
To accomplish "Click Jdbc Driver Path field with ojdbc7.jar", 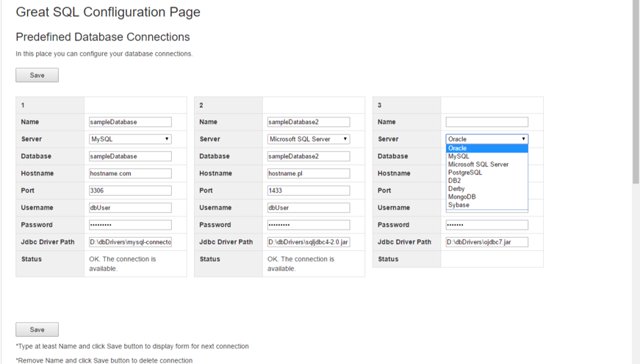I will (x=486, y=242).
